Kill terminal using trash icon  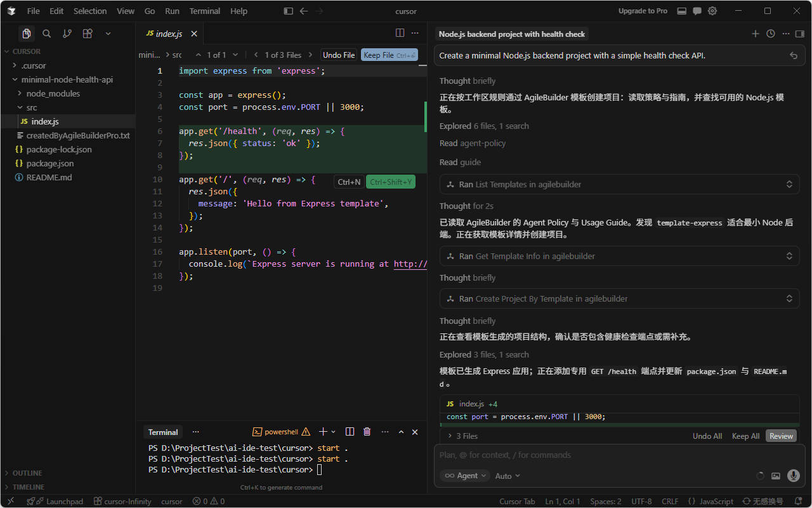tap(367, 432)
